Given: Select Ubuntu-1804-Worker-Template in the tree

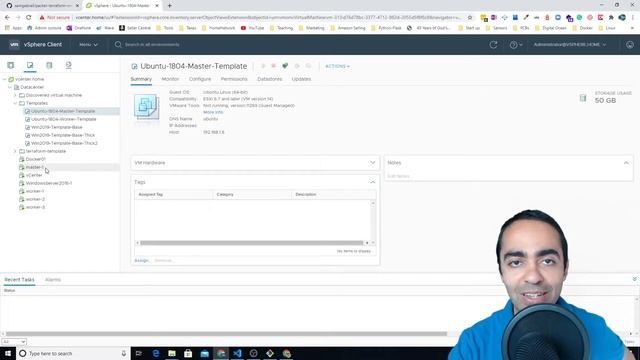Looking at the screenshot, I should coord(64,119).
